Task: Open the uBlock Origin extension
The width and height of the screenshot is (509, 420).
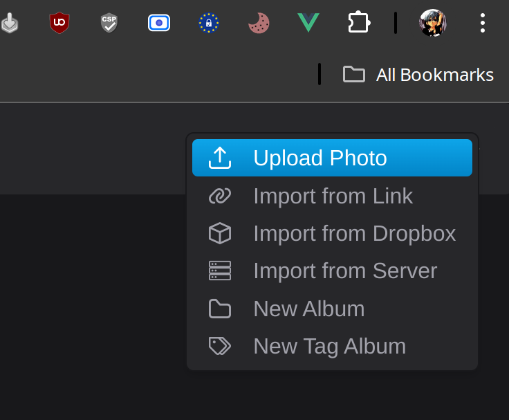Action: click(x=59, y=23)
